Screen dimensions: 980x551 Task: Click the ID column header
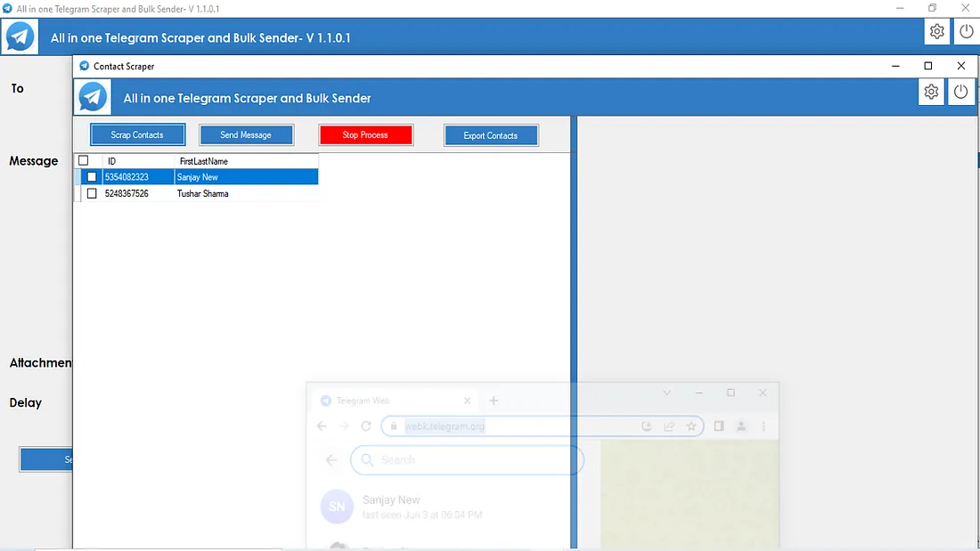(138, 161)
